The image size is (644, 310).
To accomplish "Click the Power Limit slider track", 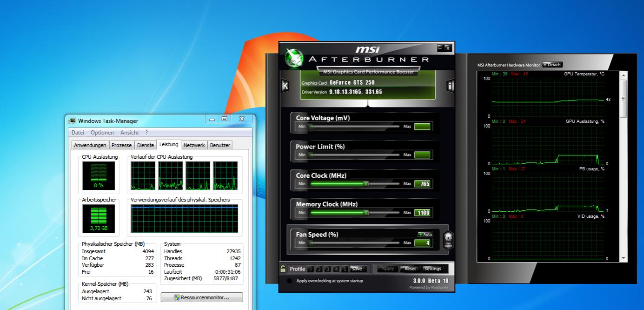I will 355,155.
